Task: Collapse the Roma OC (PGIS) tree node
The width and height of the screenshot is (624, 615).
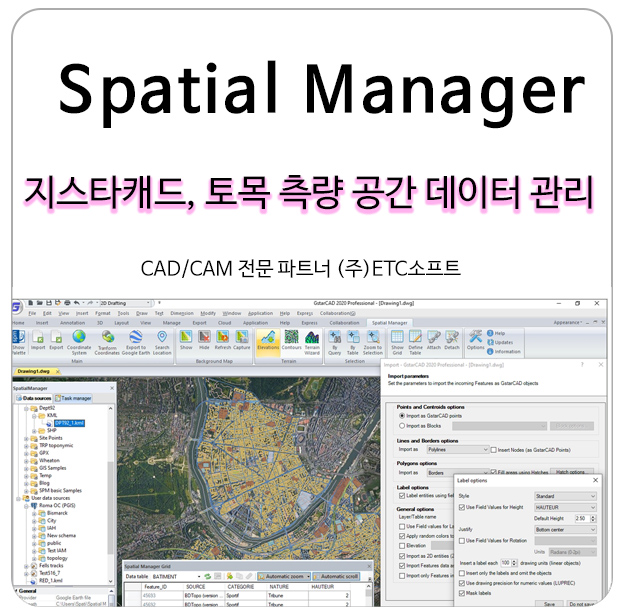Action: click(27, 506)
